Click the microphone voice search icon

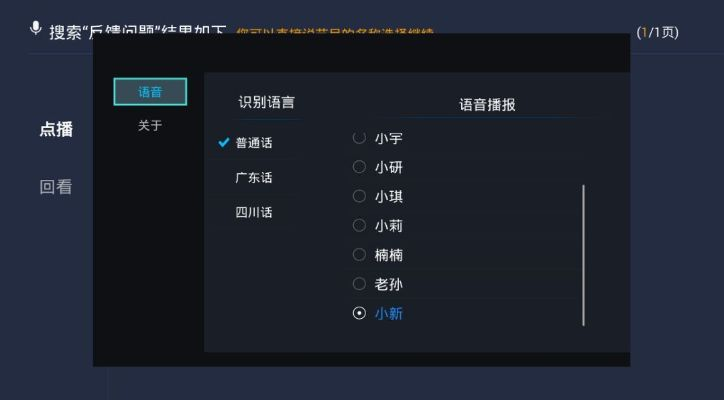click(36, 29)
